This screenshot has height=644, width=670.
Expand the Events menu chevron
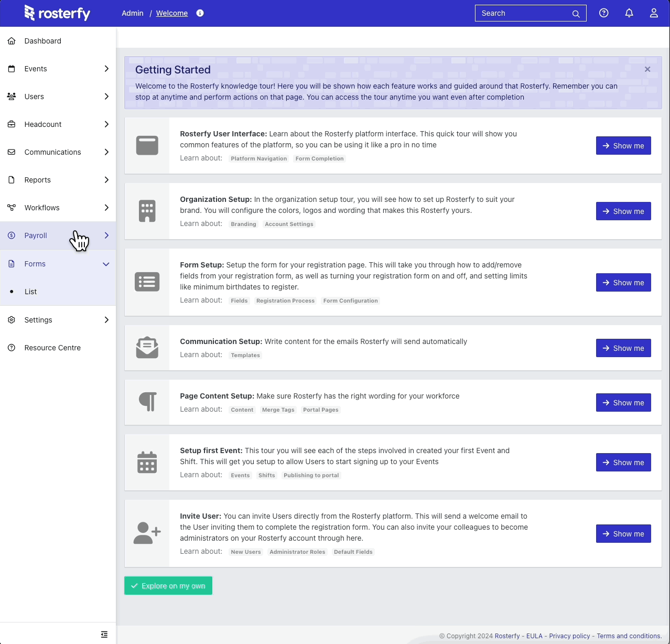point(106,69)
